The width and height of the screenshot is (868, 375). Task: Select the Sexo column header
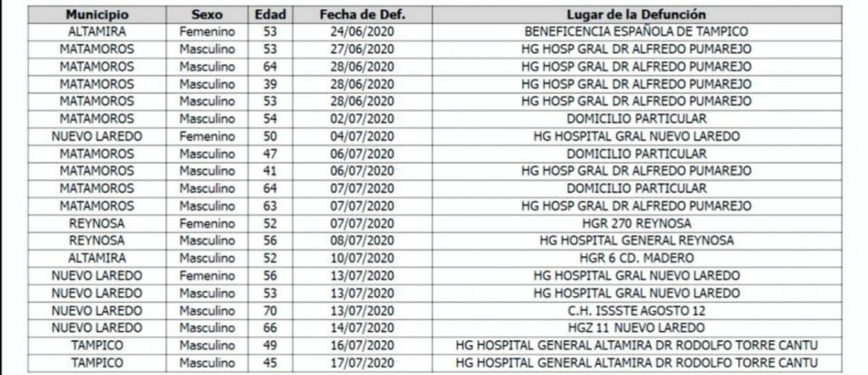pos(207,14)
